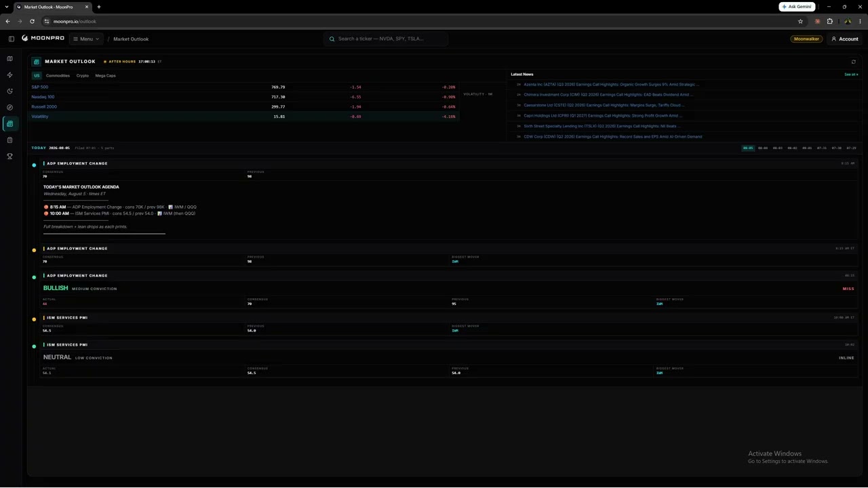868x488 pixels.
Task: Select the Volatility row
Action: [x=244, y=117]
